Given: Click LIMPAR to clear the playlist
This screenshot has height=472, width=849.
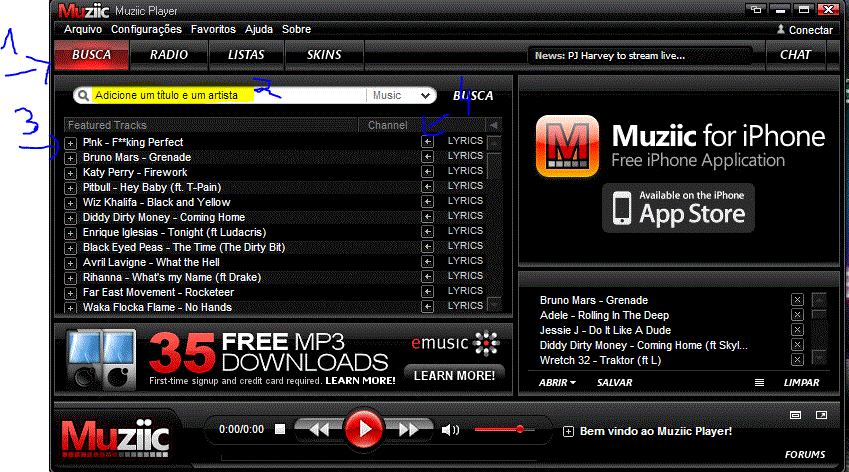Looking at the screenshot, I should click(x=801, y=383).
